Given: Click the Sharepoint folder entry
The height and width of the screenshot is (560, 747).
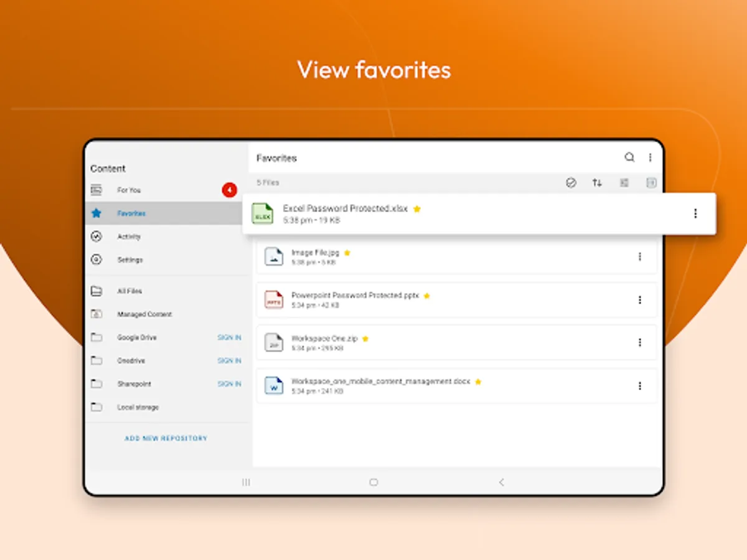Looking at the screenshot, I should tap(134, 384).
